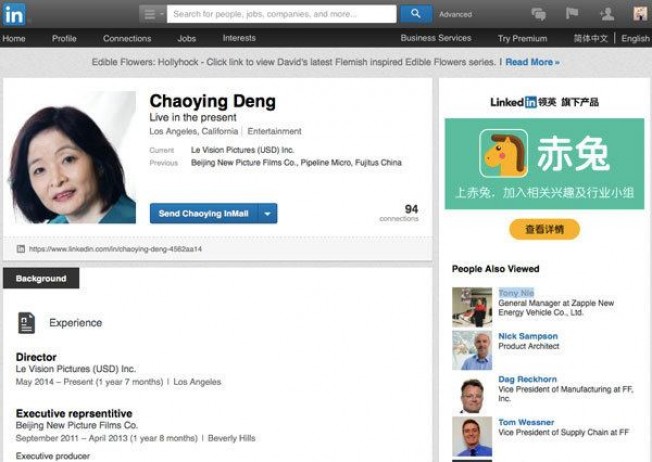Viewport: 652px width, 462px height.
Task: Open the Jobs menu
Action: 186,39
